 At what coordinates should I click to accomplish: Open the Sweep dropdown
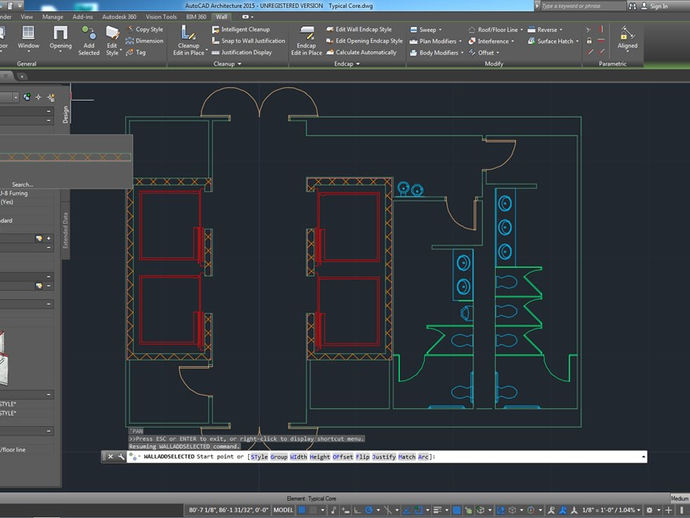pyautogui.click(x=426, y=30)
